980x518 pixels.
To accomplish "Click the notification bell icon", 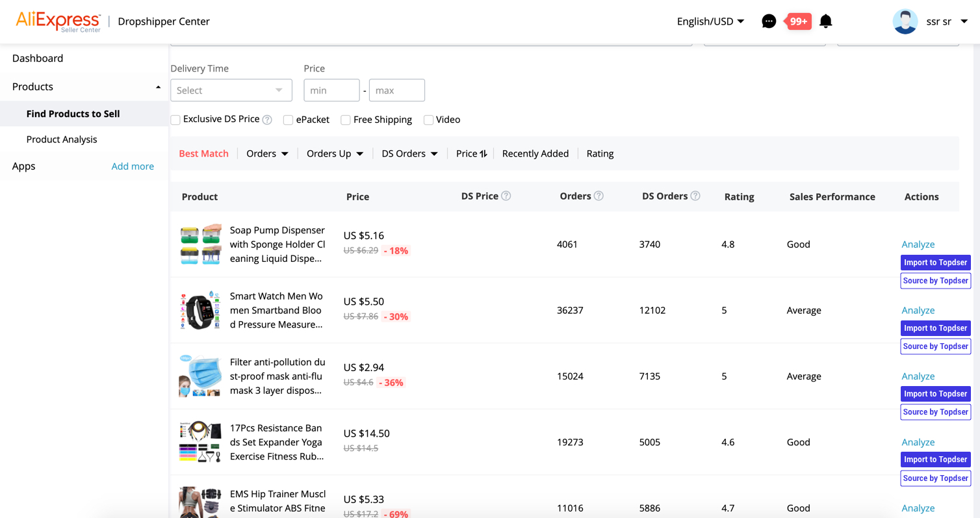I will click(825, 21).
